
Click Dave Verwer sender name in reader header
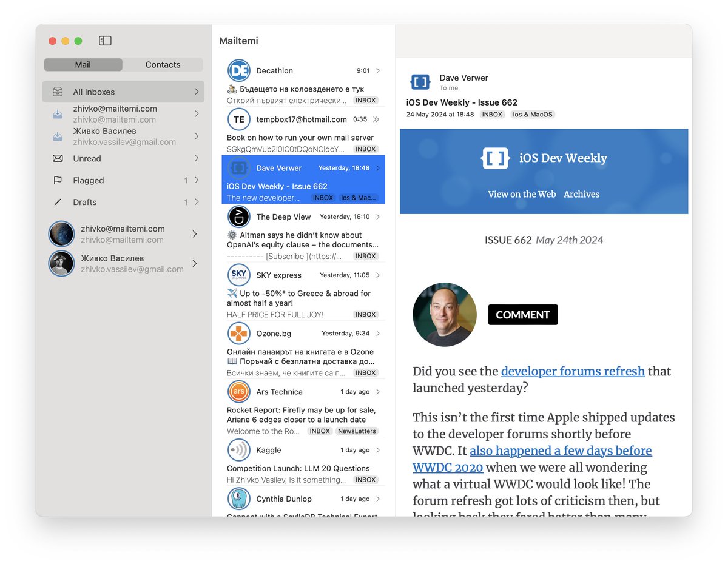pyautogui.click(x=463, y=78)
